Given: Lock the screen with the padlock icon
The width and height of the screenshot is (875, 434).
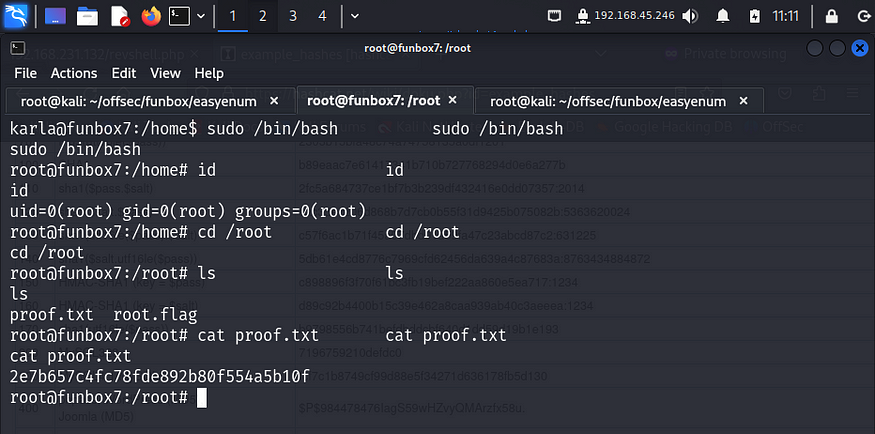Looking at the screenshot, I should point(831,16).
